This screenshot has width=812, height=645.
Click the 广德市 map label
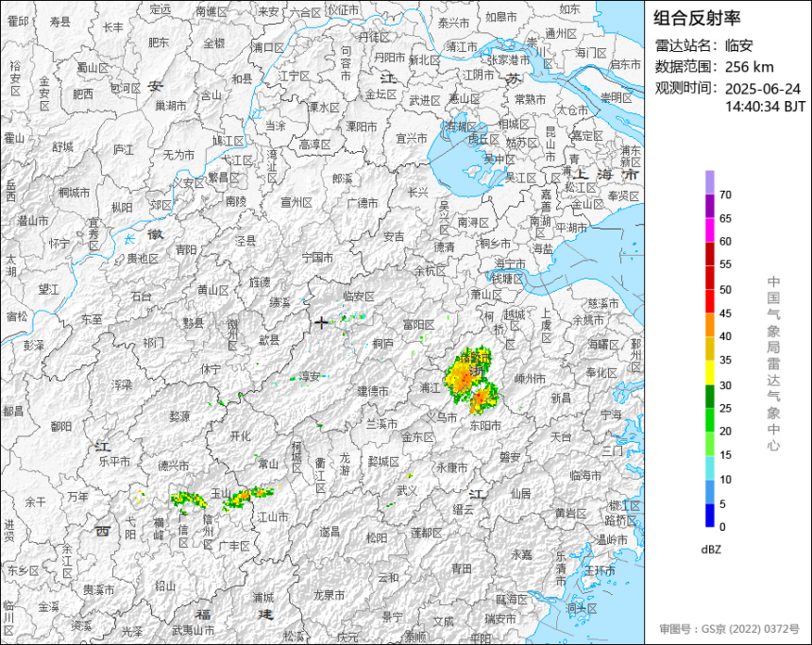362,204
